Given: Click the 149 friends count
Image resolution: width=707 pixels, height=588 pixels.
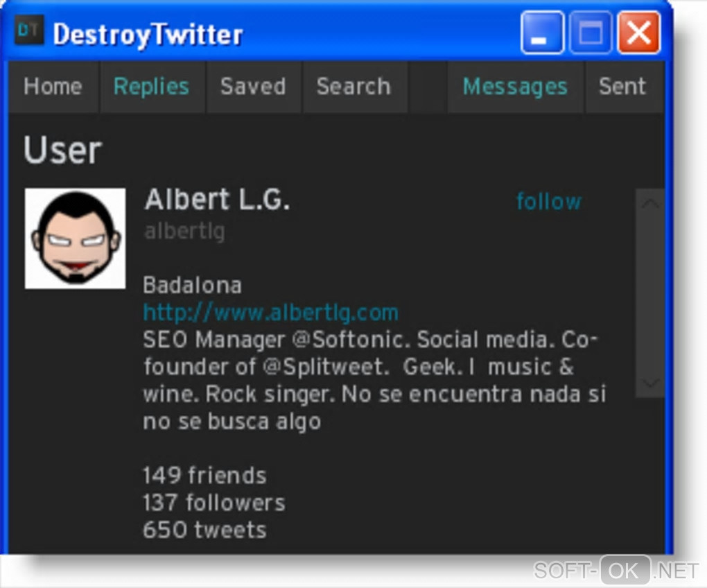Looking at the screenshot, I should (x=204, y=475).
